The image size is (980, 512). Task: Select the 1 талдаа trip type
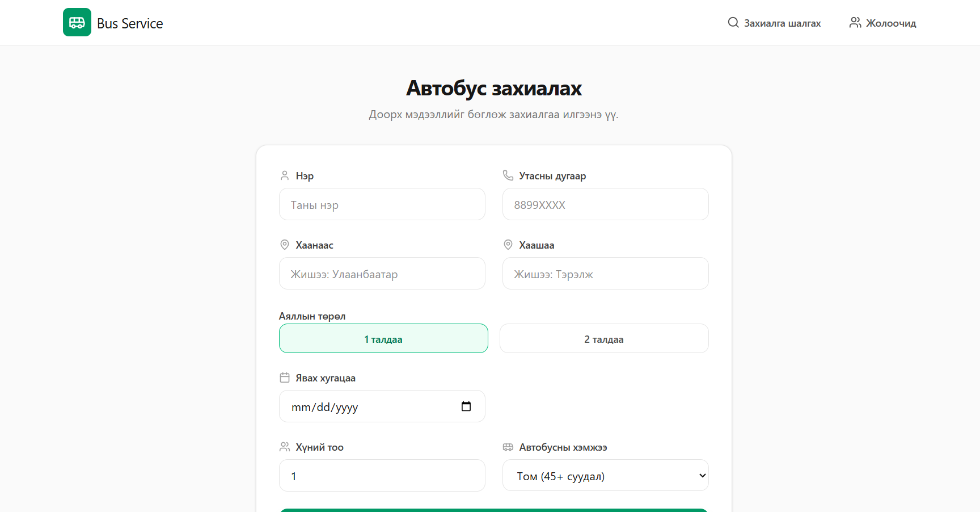pyautogui.click(x=383, y=338)
